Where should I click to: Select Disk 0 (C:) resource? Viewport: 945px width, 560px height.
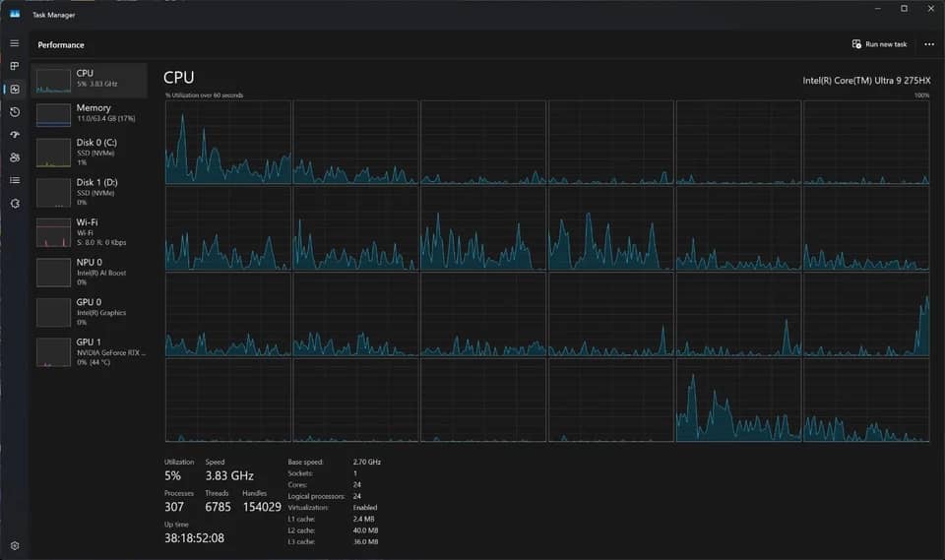click(x=90, y=154)
